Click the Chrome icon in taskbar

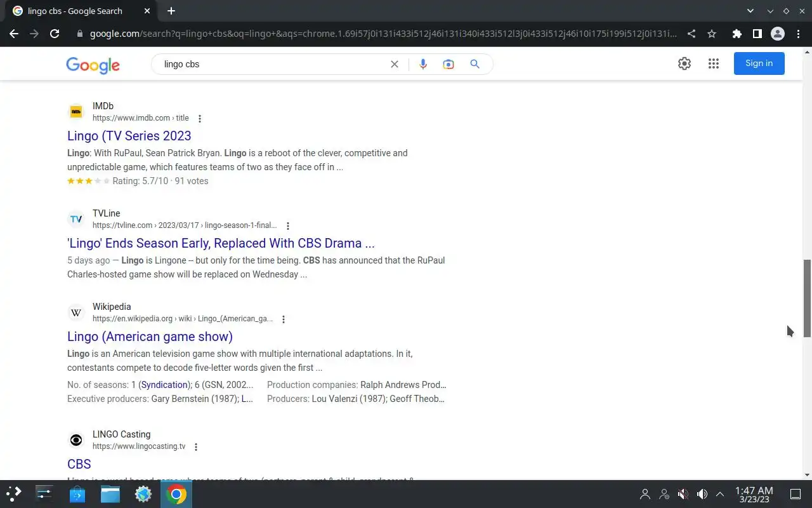176,494
